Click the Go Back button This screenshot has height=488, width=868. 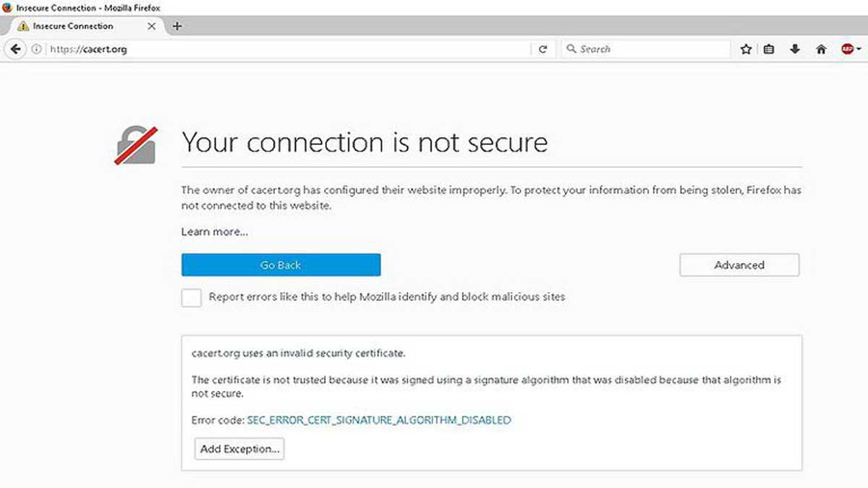[x=281, y=265]
